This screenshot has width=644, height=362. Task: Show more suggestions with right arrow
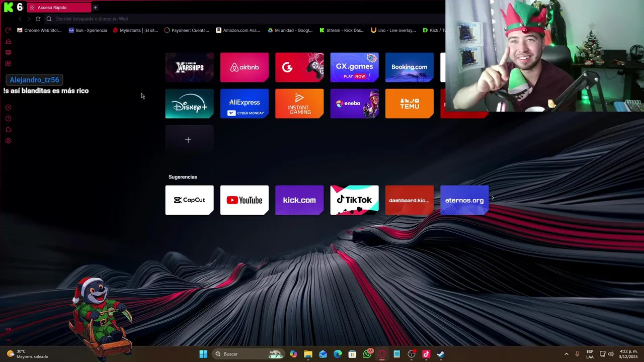click(x=493, y=198)
